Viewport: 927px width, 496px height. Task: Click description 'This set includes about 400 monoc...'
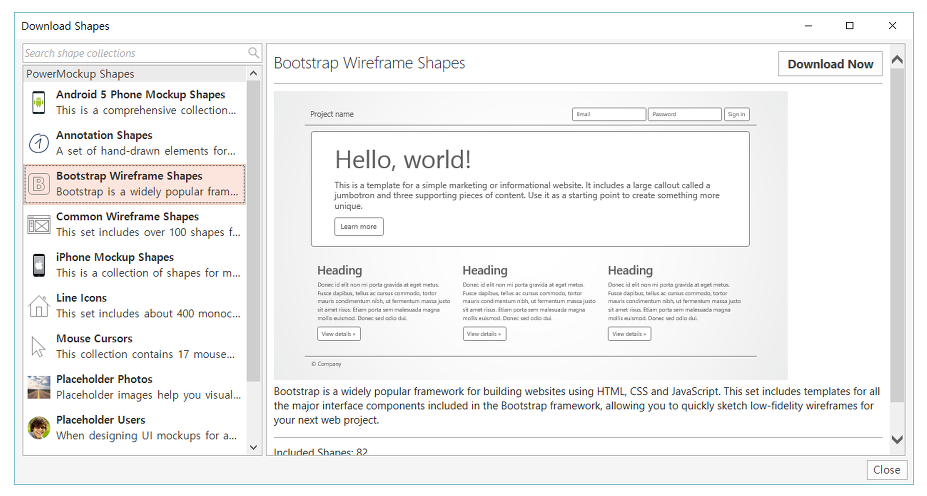point(148,314)
